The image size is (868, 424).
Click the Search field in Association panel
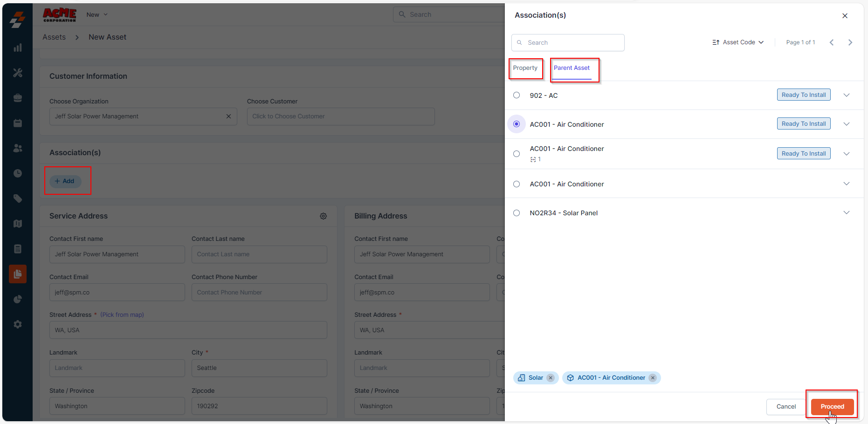pyautogui.click(x=568, y=43)
